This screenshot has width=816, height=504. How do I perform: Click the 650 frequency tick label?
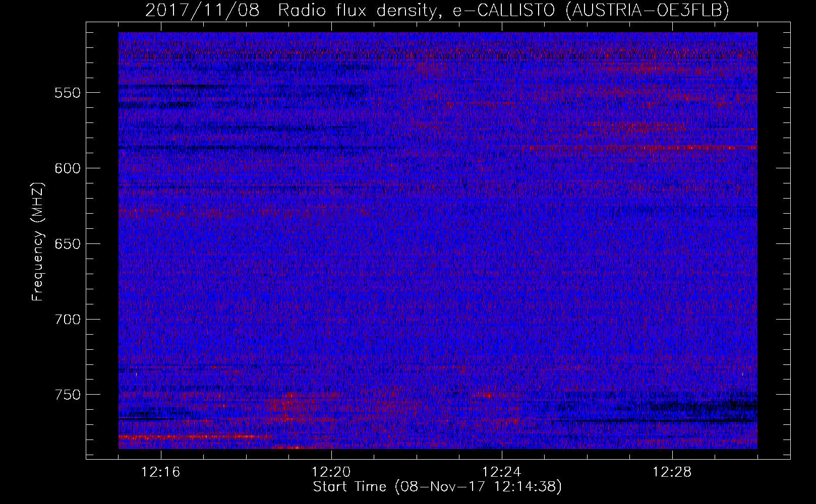point(68,244)
